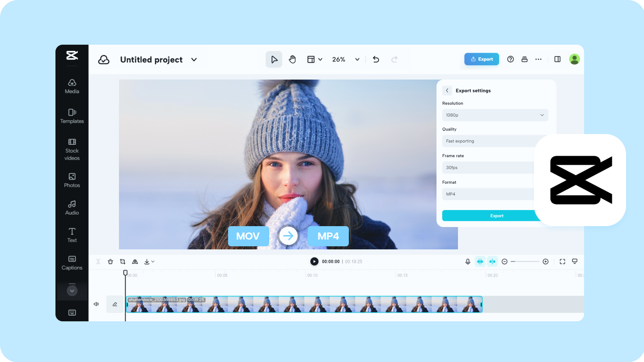Image resolution: width=644 pixels, height=362 pixels.
Task: Toggle auto-snapping in the timeline
Action: tap(480, 261)
